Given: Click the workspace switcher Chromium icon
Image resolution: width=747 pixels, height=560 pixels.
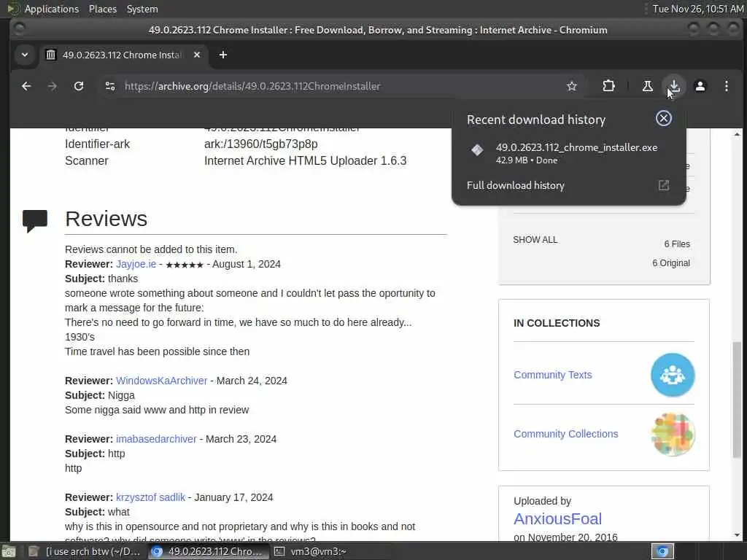Looking at the screenshot, I should [x=662, y=551].
